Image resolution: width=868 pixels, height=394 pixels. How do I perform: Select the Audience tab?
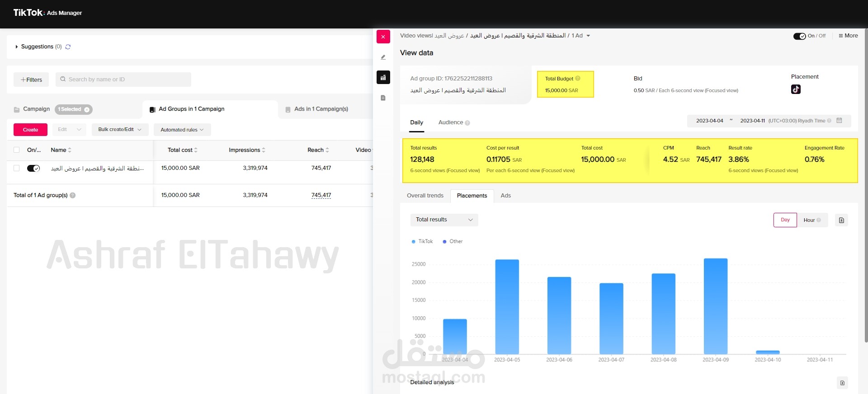coord(451,122)
